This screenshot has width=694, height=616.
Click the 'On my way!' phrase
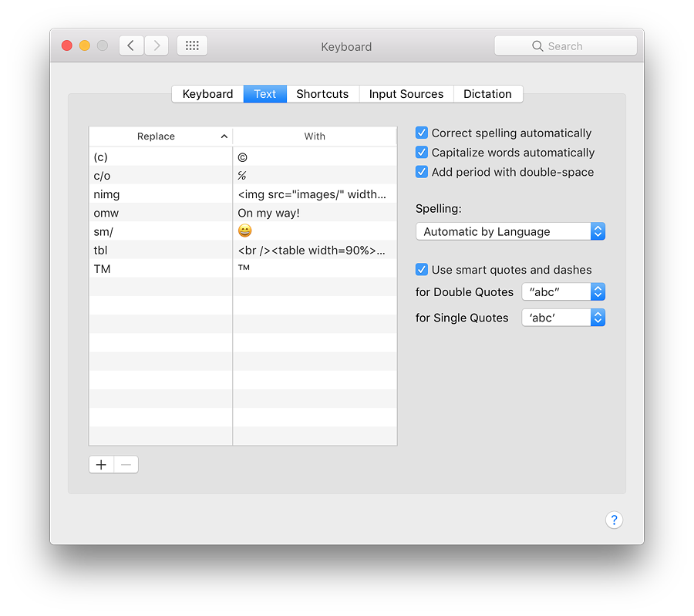coord(268,214)
